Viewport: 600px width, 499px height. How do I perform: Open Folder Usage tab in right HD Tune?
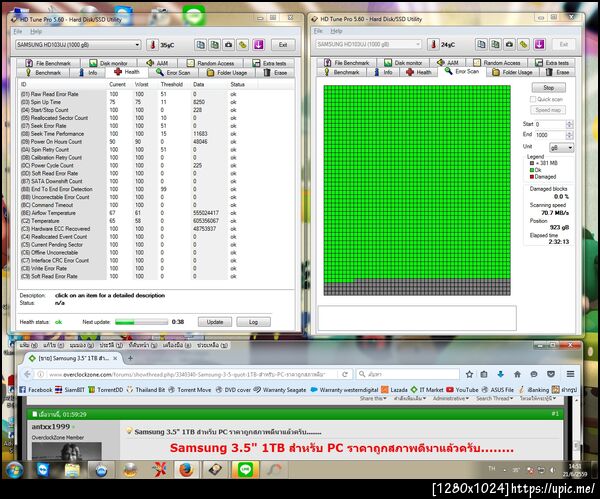(x=512, y=72)
